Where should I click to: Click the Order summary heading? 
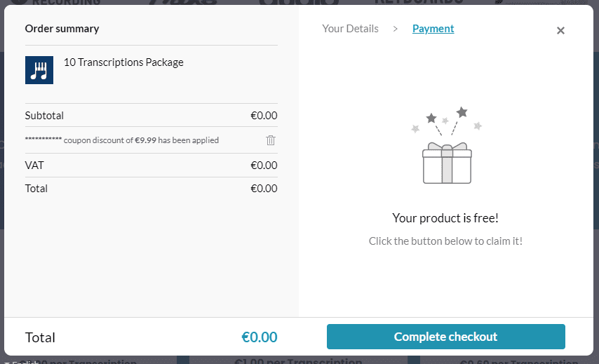62,29
